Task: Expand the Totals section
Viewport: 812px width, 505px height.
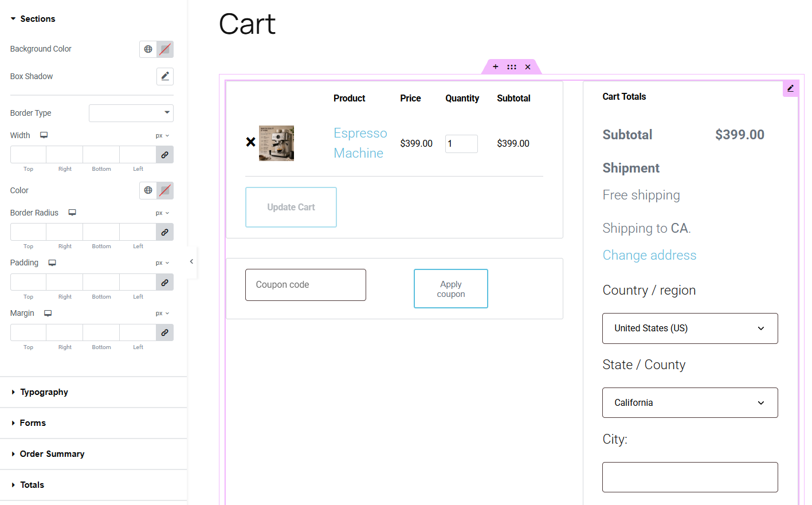Action: click(x=93, y=485)
